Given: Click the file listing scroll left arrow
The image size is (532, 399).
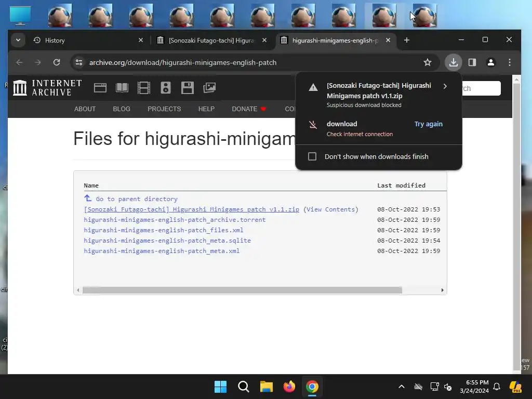Looking at the screenshot, I should pos(78,290).
